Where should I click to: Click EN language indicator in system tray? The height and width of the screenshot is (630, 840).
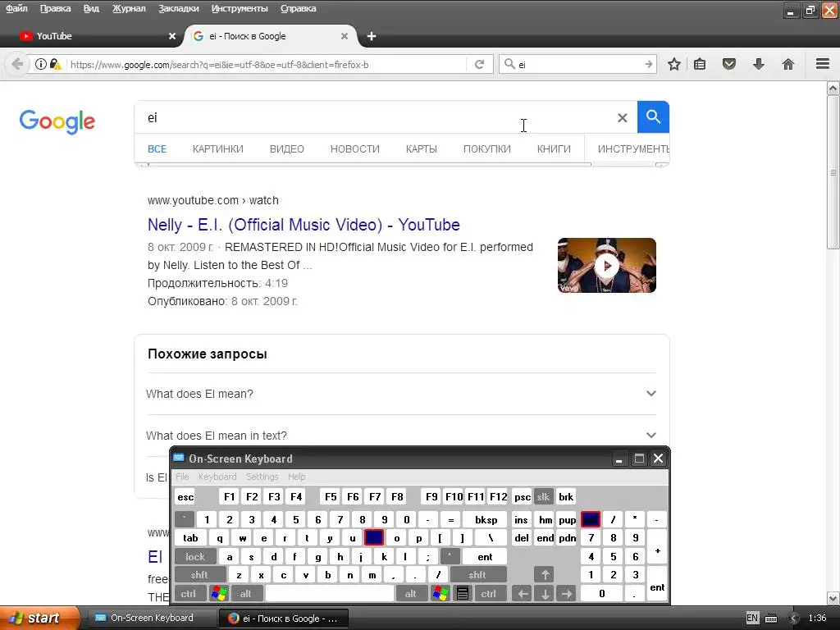tap(752, 619)
